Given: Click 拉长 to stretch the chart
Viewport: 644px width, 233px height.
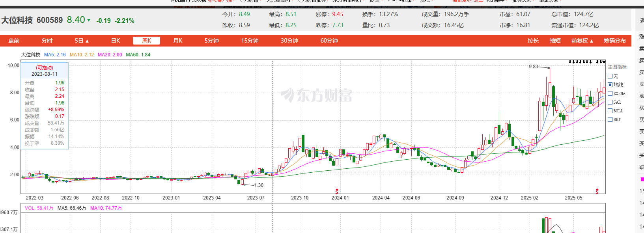Looking at the screenshot, I should tap(533, 41).
